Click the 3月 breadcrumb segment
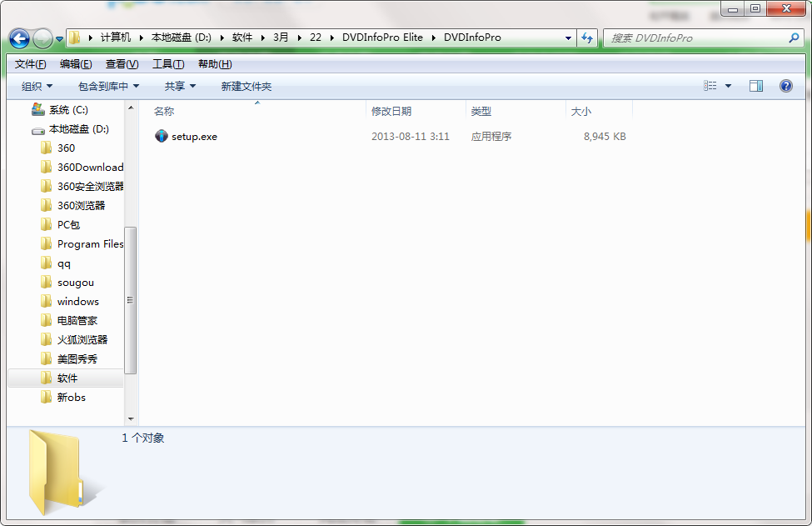This screenshot has width=812, height=526. tap(281, 38)
